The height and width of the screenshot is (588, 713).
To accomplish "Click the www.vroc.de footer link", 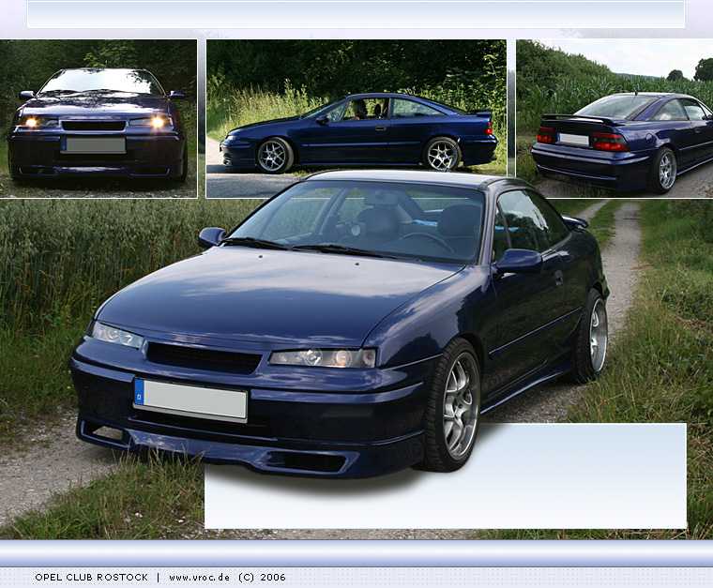I will [x=199, y=578].
